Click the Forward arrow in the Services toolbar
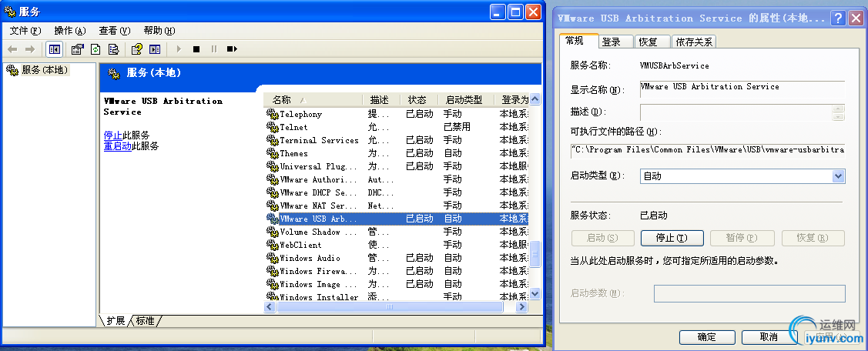 pyautogui.click(x=30, y=49)
